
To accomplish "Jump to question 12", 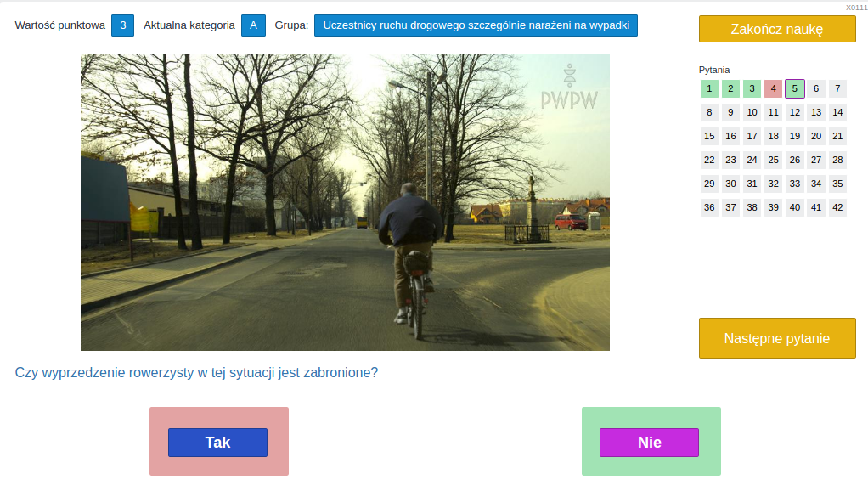I will 795,112.
